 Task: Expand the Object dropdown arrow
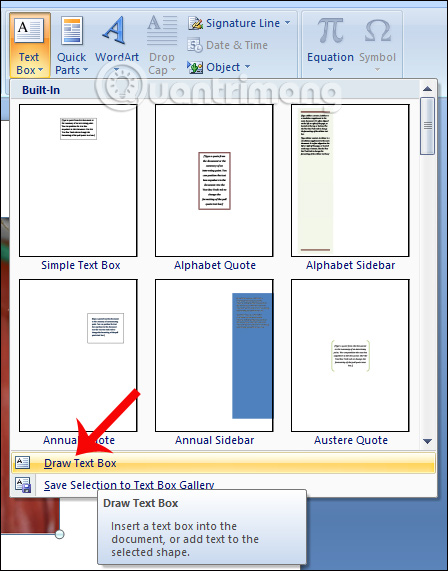tap(247, 67)
